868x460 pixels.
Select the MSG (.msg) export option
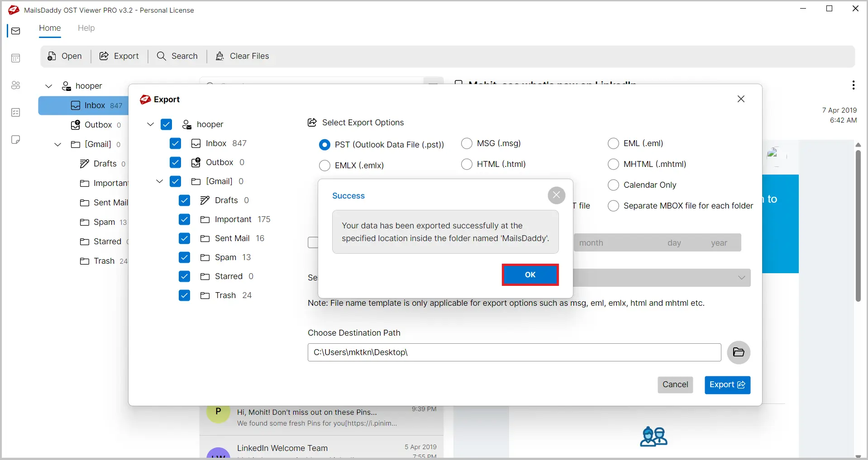pyautogui.click(x=467, y=143)
